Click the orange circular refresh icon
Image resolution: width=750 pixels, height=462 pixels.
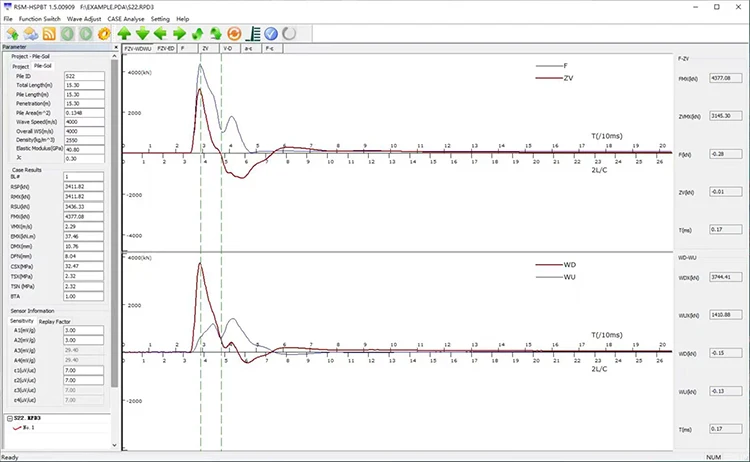(234, 33)
